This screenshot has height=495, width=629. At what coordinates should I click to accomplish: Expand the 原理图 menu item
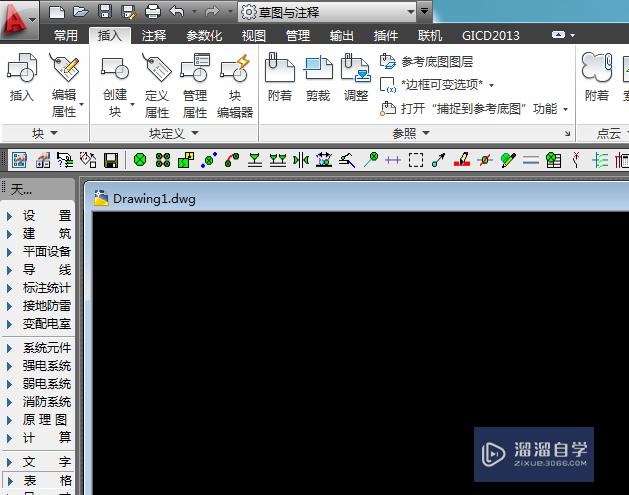point(39,420)
